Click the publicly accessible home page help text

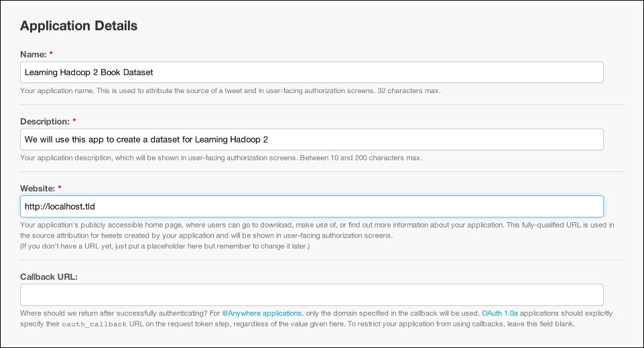coord(317,230)
